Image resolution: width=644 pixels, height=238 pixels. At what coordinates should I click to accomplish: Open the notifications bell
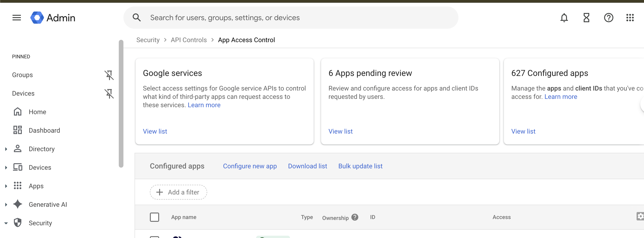pos(564,18)
